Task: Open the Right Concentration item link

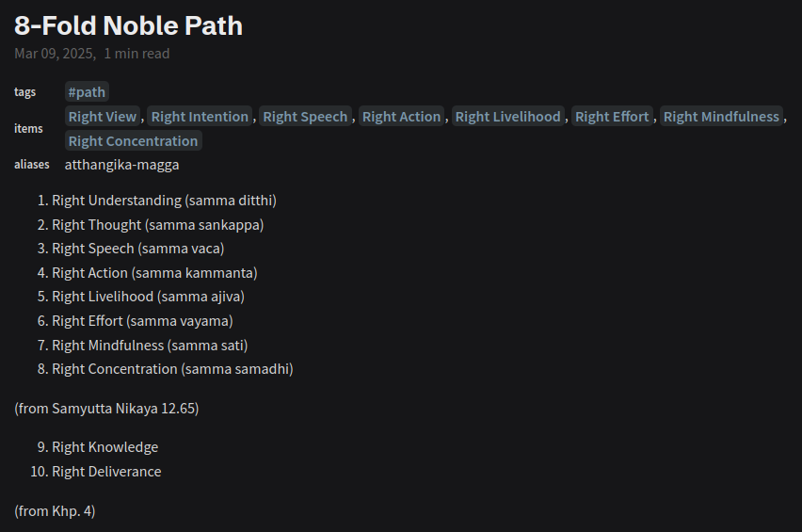Action: point(133,141)
